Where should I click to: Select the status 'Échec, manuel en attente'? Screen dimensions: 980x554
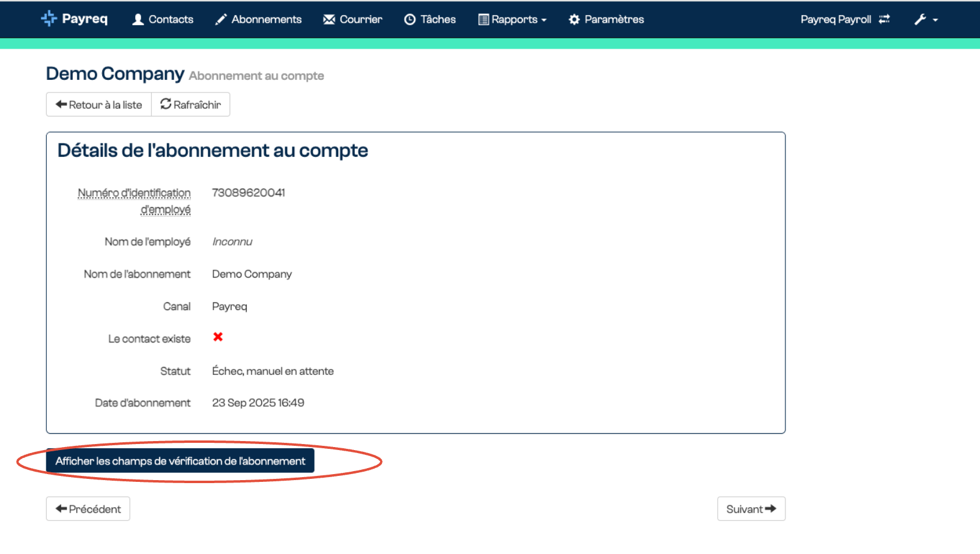coord(273,371)
